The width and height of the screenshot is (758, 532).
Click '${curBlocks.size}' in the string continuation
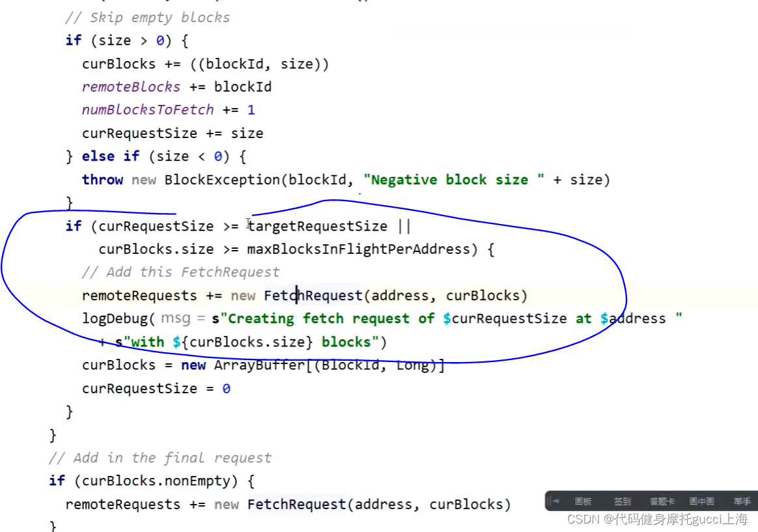click(243, 342)
